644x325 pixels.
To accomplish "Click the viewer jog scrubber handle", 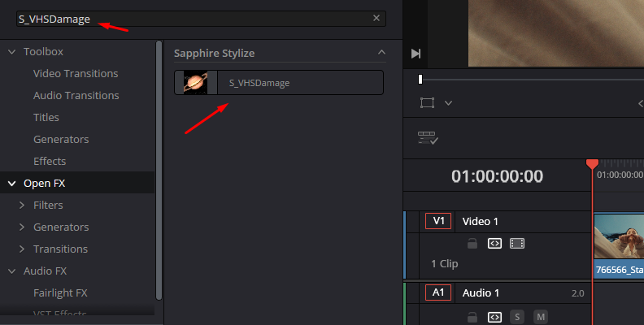I will coord(420,79).
